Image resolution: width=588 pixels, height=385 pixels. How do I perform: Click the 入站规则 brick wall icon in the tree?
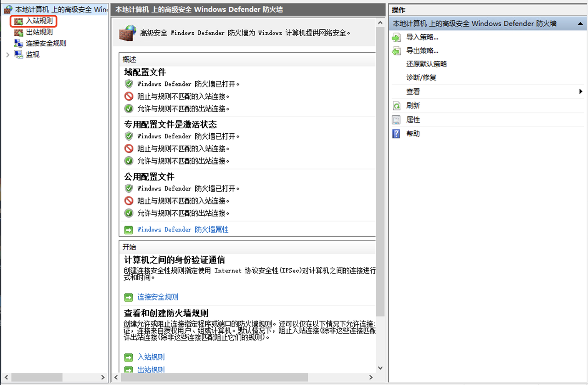[x=18, y=21]
